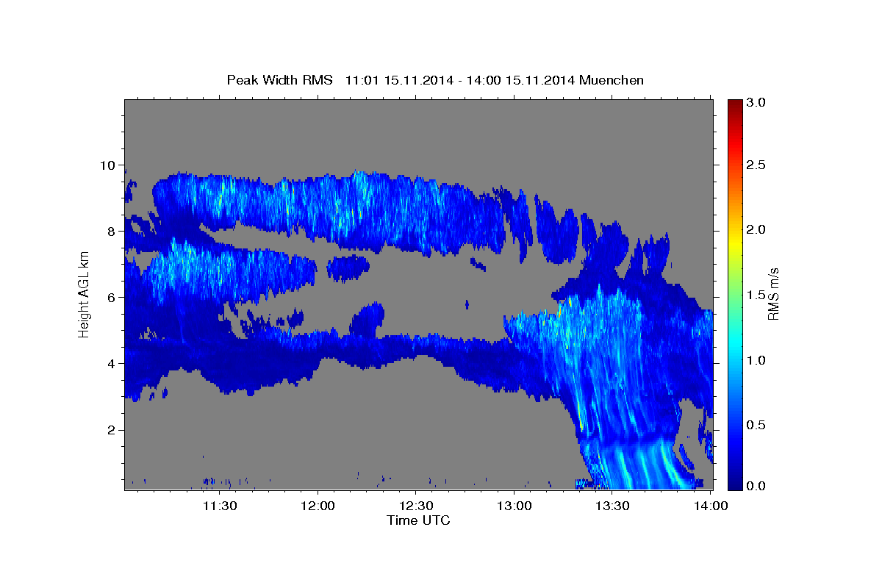Click the 11:30 time tick label
The image size is (882, 588).
(219, 506)
